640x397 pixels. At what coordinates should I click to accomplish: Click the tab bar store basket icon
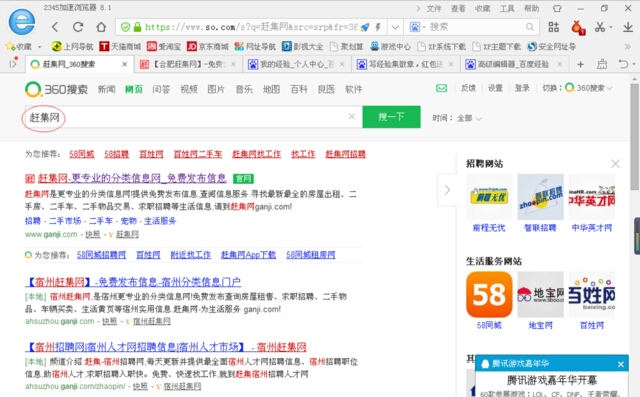point(602,64)
